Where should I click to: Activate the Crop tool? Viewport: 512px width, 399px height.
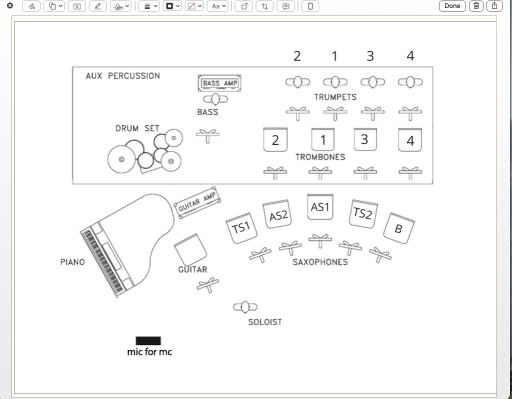pos(265,6)
